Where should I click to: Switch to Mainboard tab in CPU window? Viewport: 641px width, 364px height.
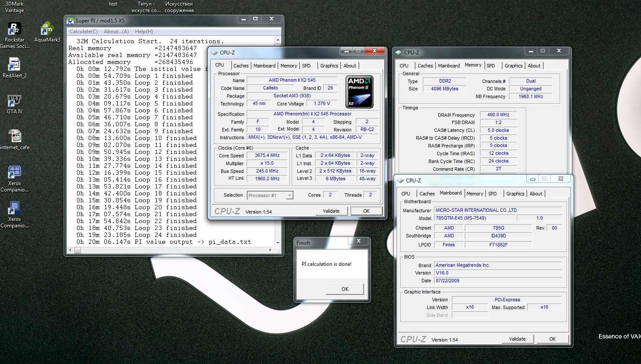[x=264, y=66]
